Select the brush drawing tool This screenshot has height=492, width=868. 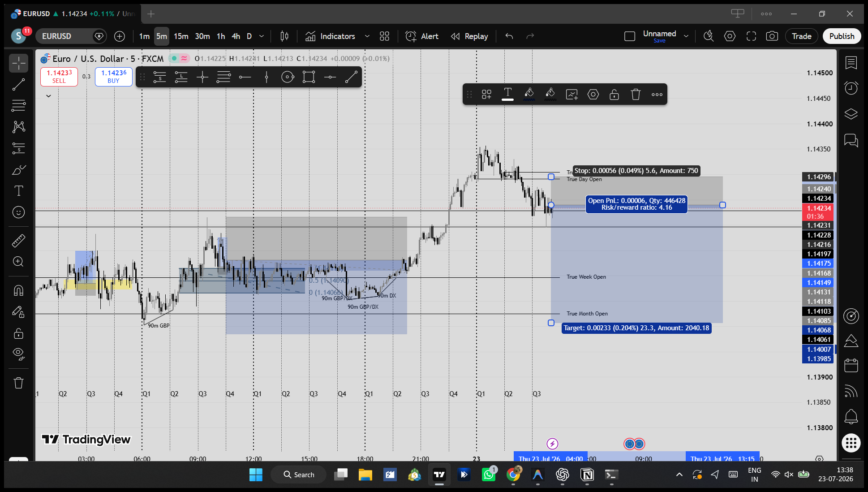19,170
